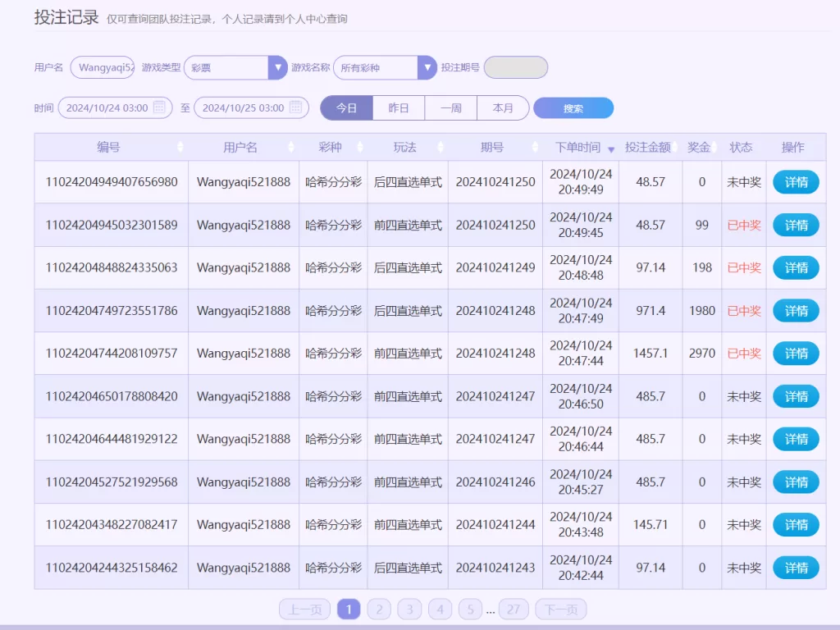Select the 昨日 date range tab
840x630 pixels.
(399, 107)
